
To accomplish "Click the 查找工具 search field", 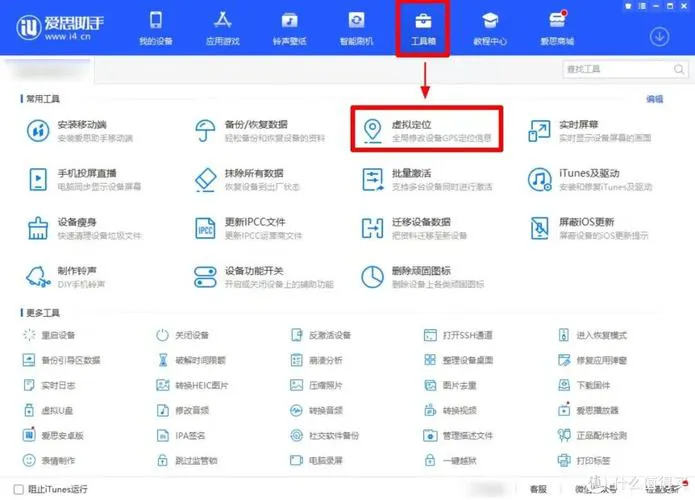I will 625,69.
